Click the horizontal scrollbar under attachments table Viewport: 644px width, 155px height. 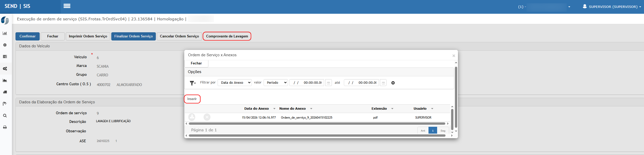tap(317, 124)
